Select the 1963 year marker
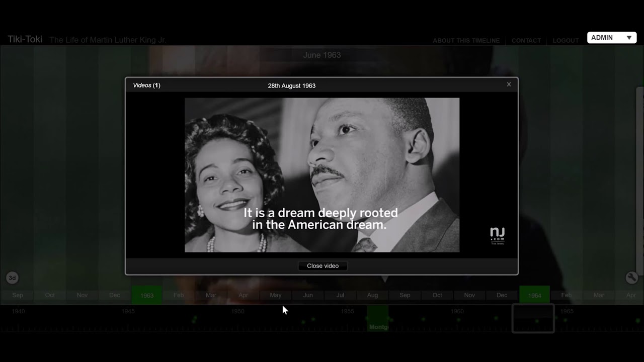Image resolution: width=644 pixels, height=362 pixels. [x=147, y=295]
